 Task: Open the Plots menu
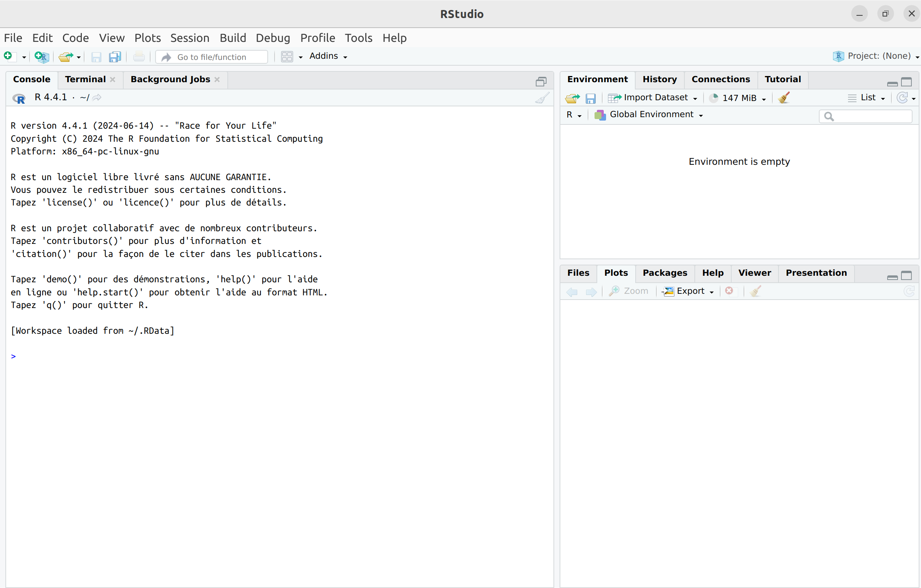[x=147, y=38]
